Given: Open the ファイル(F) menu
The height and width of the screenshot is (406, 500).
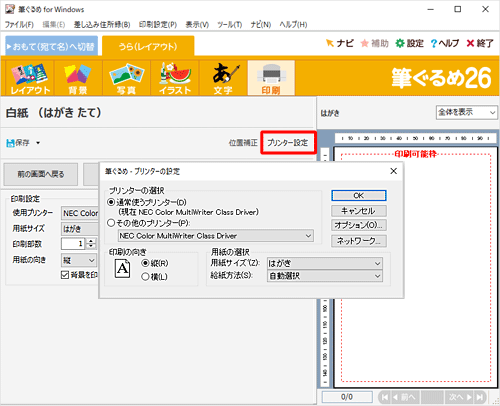Looking at the screenshot, I should point(19,25).
